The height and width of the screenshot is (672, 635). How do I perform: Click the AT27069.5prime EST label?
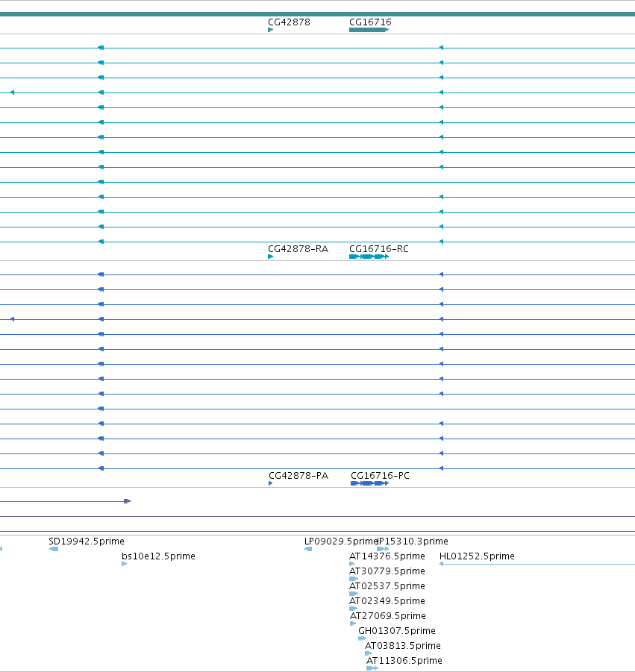[388, 616]
